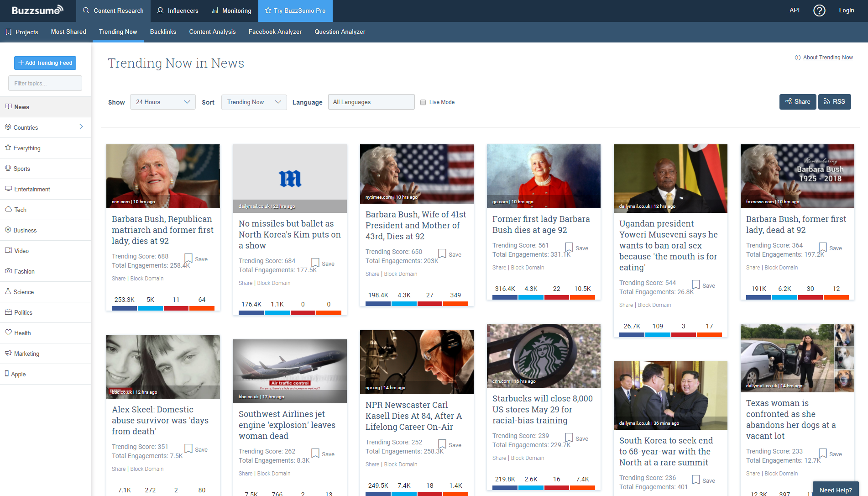Viewport: 868px width, 496px height.
Task: Open the help question mark icon
Action: pyautogui.click(x=819, y=11)
